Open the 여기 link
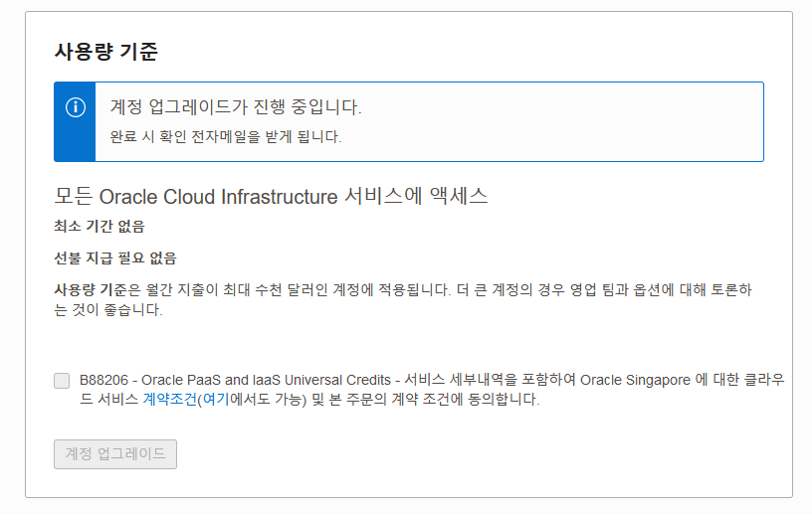812x514 pixels. [215, 400]
